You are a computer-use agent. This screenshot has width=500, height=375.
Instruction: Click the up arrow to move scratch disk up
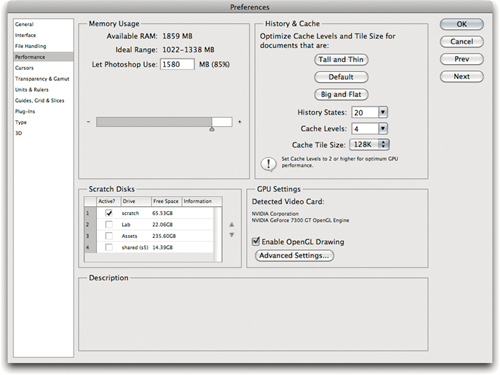[232, 225]
